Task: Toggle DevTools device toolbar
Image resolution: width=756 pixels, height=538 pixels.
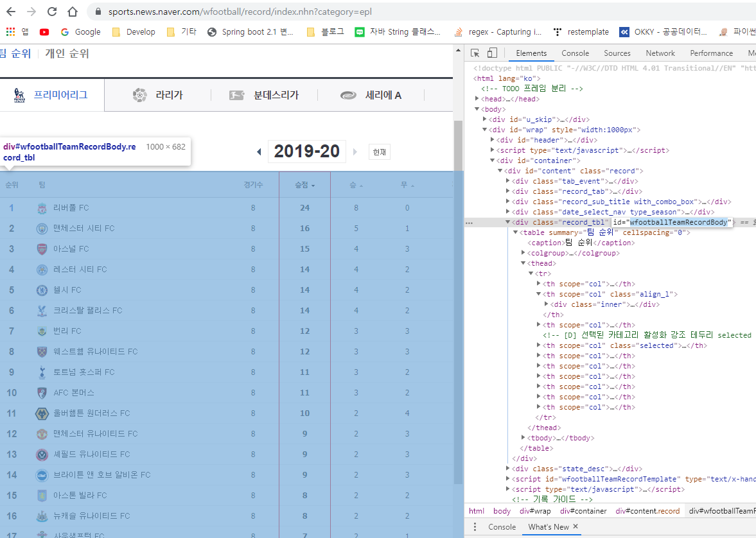Action: 492,53
